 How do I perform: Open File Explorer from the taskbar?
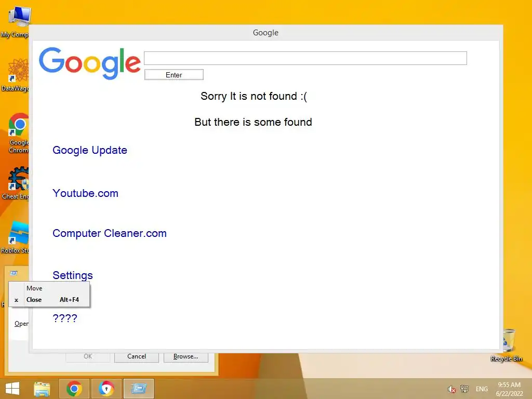[x=42, y=389]
